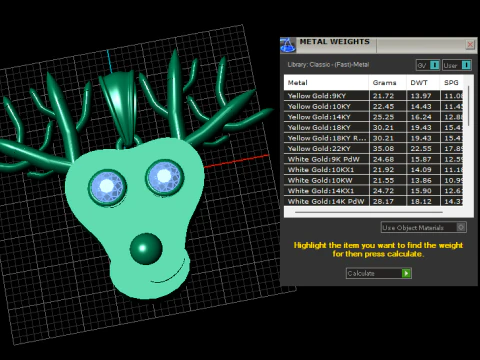480x360 pixels.
Task: Select the 'Yellow Gold:10KY' metal name
Action: pyautogui.click(x=319, y=107)
